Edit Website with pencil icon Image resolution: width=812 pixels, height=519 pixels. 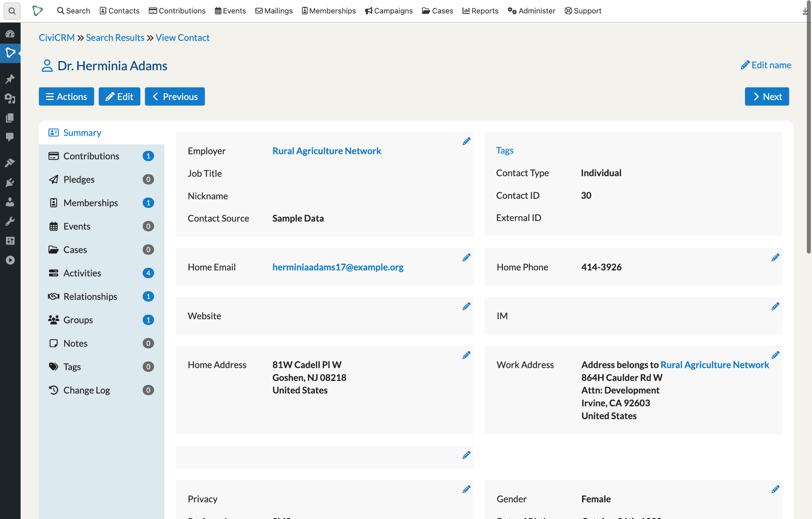466,306
